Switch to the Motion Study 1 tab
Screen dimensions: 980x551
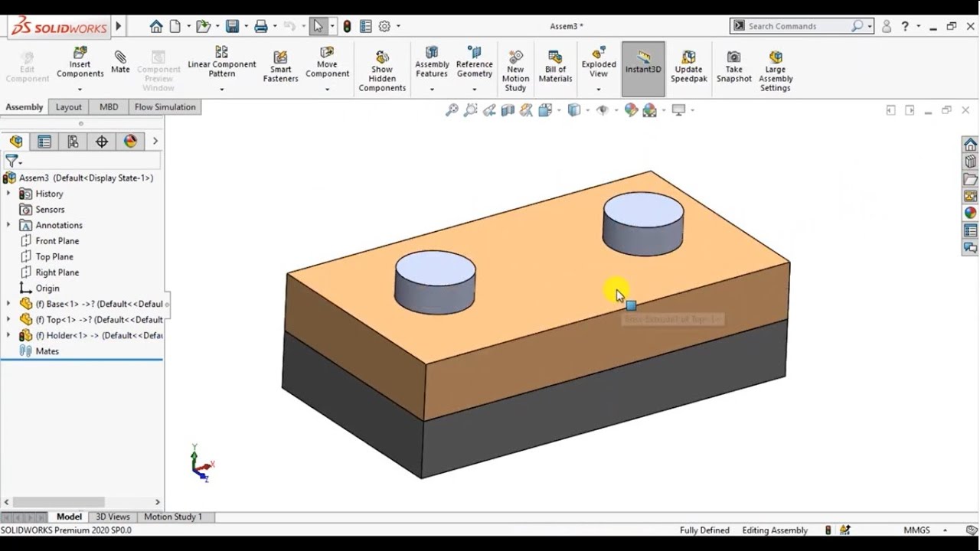(173, 517)
